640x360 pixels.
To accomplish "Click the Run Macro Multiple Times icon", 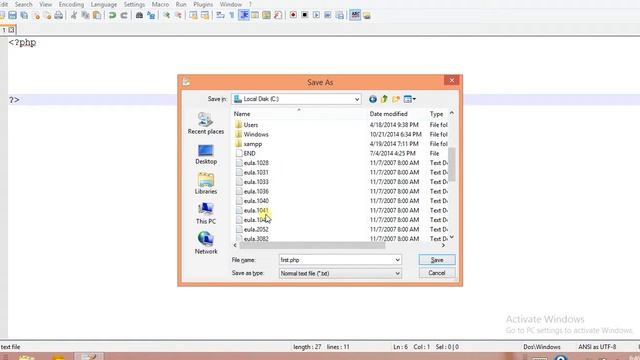I will click(328, 15).
